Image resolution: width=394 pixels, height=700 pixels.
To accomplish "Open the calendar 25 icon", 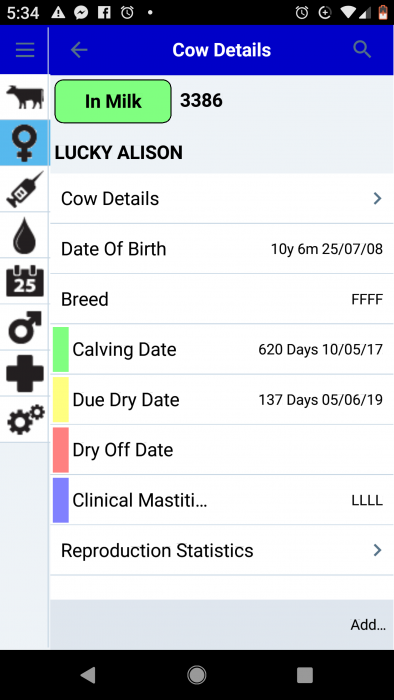I will pos(25,281).
